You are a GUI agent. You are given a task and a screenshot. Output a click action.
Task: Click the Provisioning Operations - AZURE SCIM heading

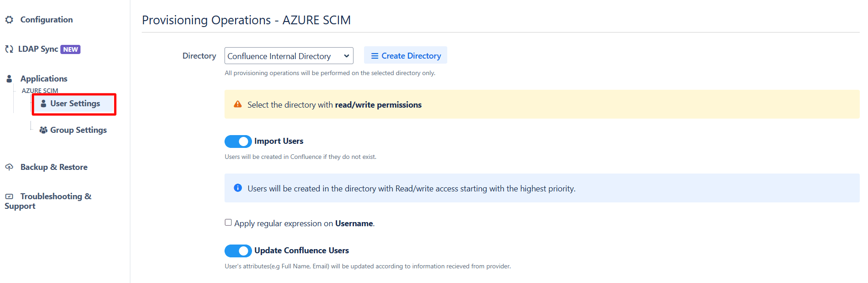coord(246,20)
